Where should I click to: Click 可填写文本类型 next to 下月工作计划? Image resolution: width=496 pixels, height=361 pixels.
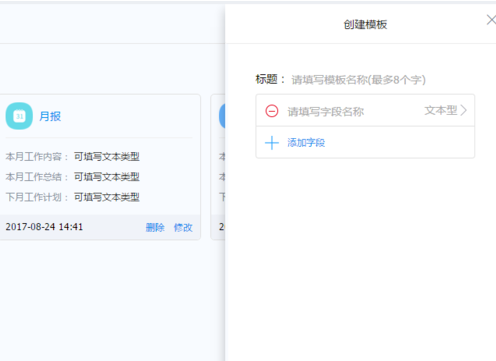[107, 197]
